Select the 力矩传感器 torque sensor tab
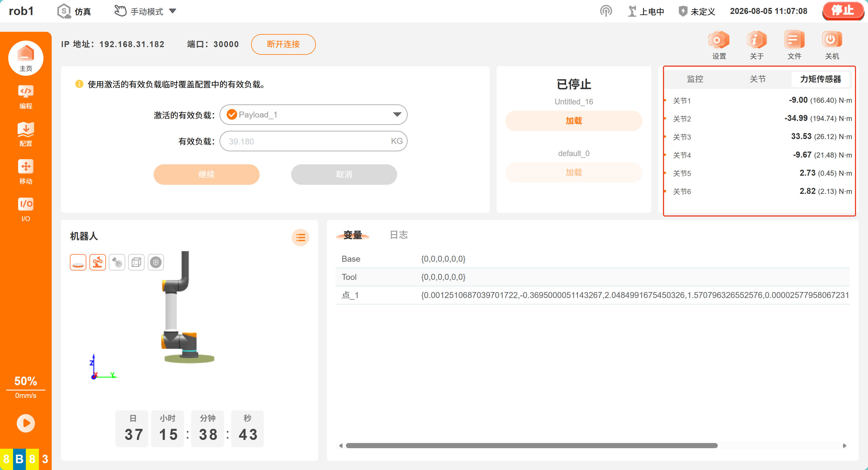Screen dimensions: 868x470 pyautogui.click(x=821, y=79)
